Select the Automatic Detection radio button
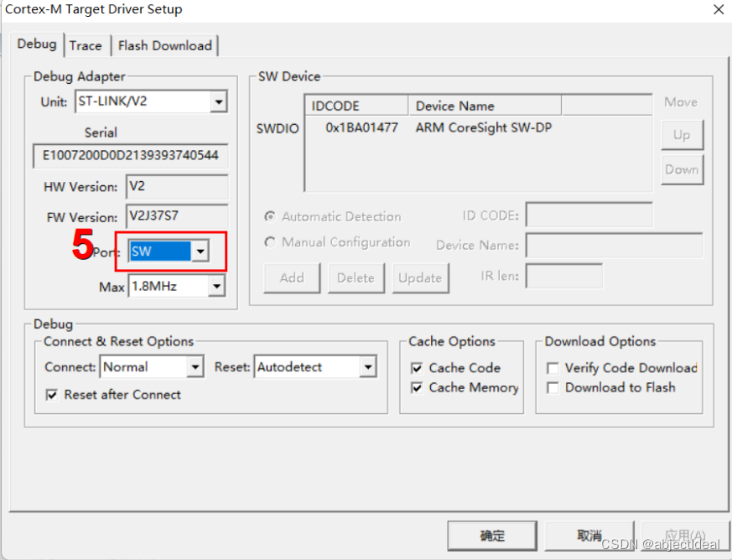This screenshot has height=560, width=732. tap(270, 216)
